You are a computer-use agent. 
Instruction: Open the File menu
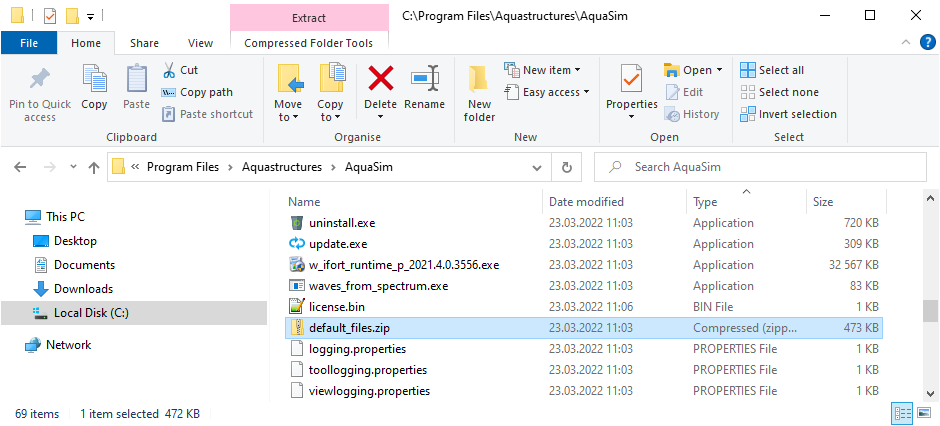pyautogui.click(x=29, y=43)
